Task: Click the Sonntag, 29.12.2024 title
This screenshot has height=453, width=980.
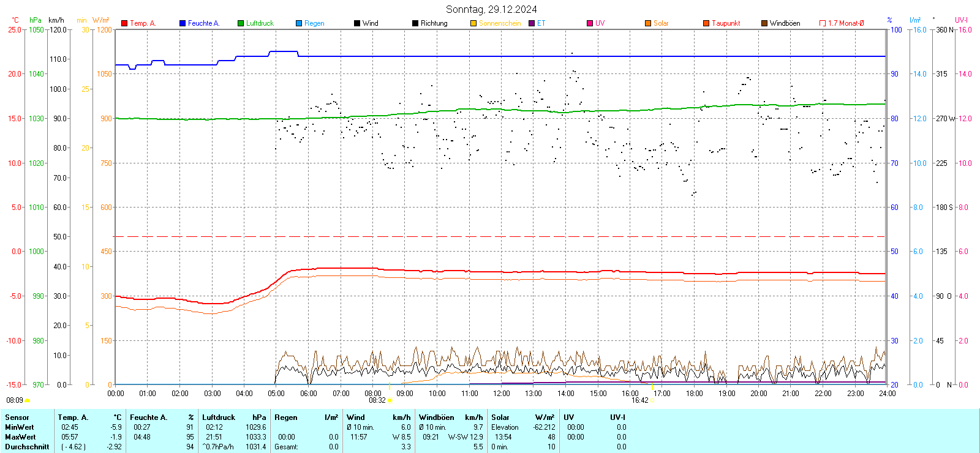Action: click(491, 9)
